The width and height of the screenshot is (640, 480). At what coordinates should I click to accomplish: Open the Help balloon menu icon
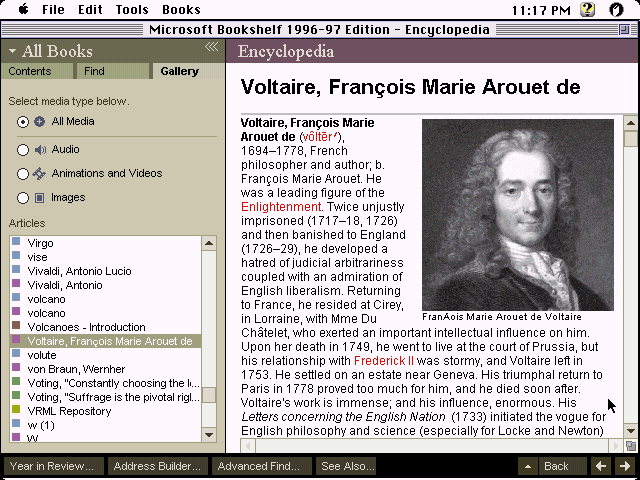point(588,10)
